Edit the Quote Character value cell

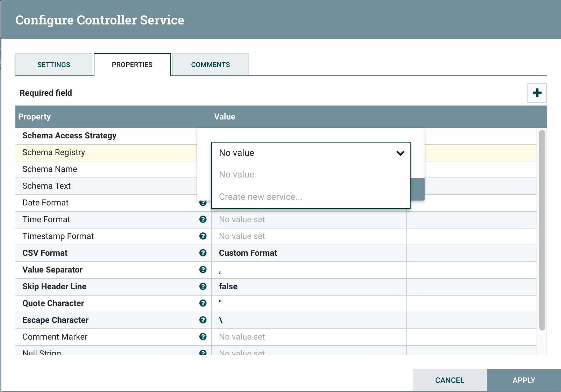point(309,303)
